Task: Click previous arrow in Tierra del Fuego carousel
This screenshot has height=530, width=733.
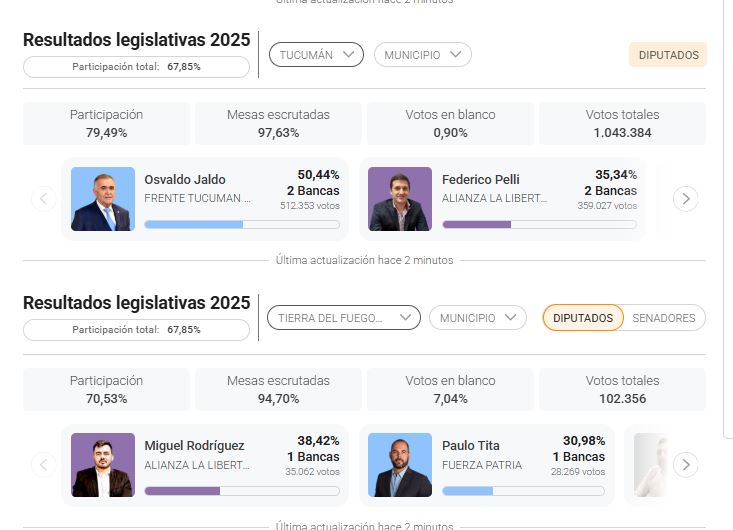Action: (x=43, y=464)
